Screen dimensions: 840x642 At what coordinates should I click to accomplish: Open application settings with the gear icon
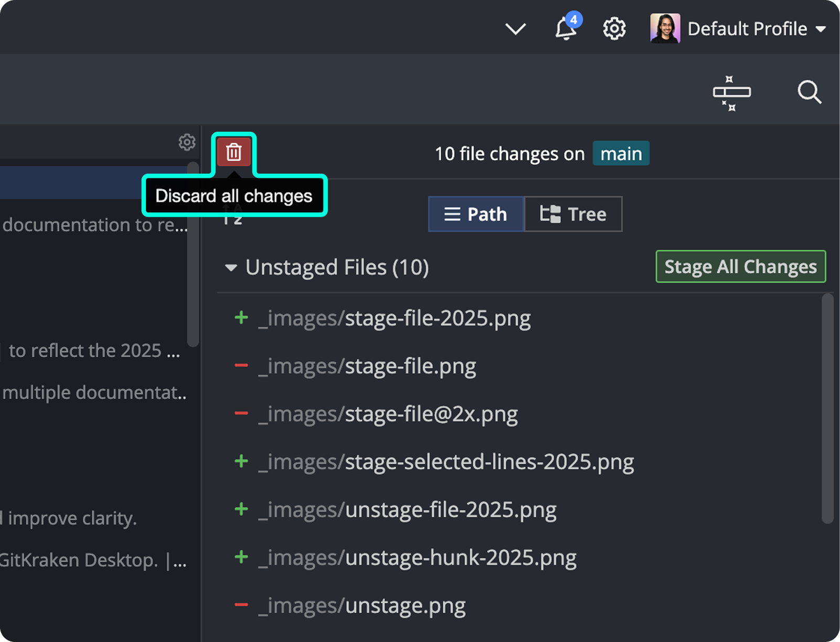(614, 29)
